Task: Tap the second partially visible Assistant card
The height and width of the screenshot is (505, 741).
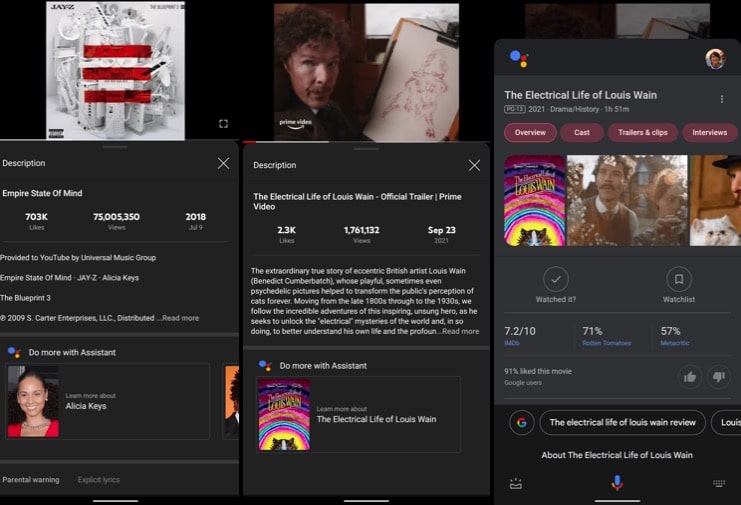Action: coord(231,401)
